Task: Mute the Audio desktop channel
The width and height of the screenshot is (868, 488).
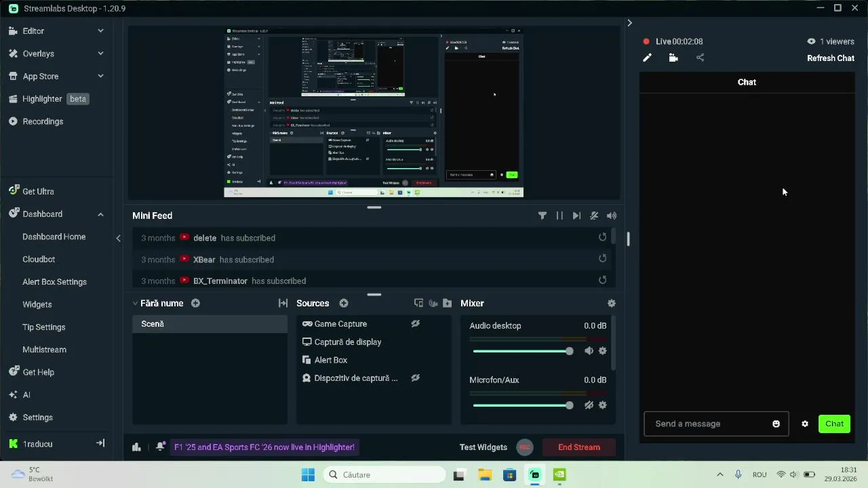Action: (x=589, y=350)
